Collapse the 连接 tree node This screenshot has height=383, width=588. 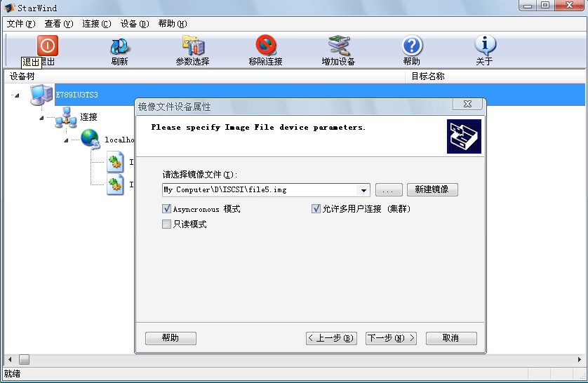[41, 118]
